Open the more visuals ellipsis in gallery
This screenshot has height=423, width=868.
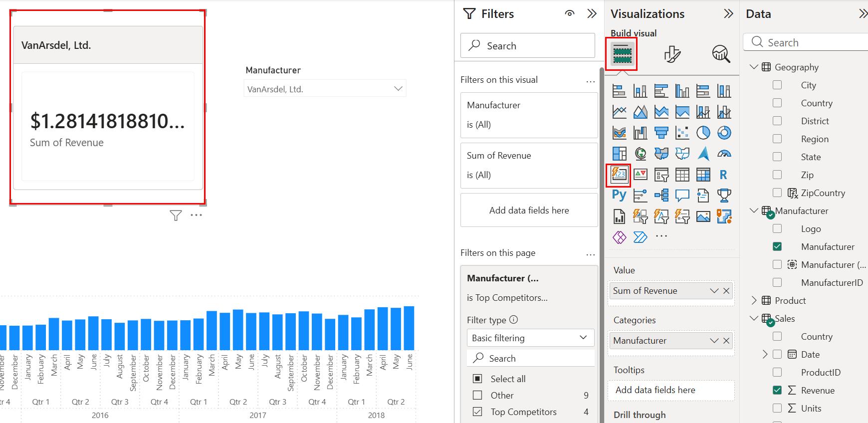(661, 236)
